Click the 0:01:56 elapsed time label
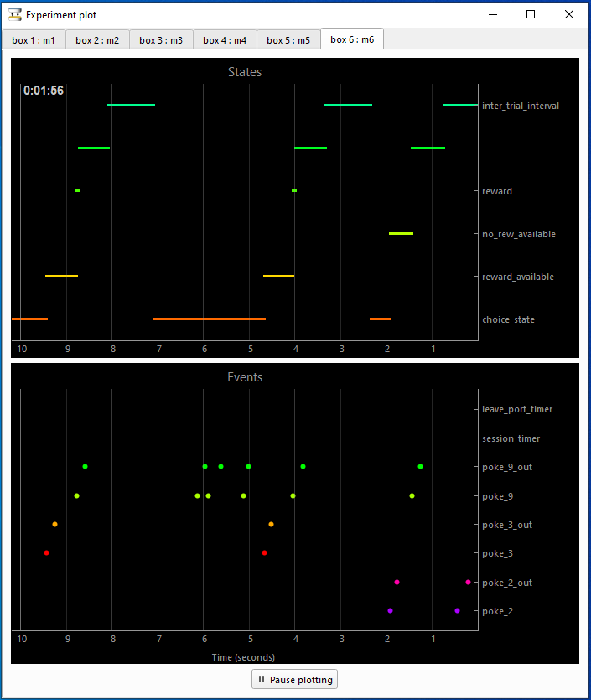591x700 pixels. (x=44, y=91)
